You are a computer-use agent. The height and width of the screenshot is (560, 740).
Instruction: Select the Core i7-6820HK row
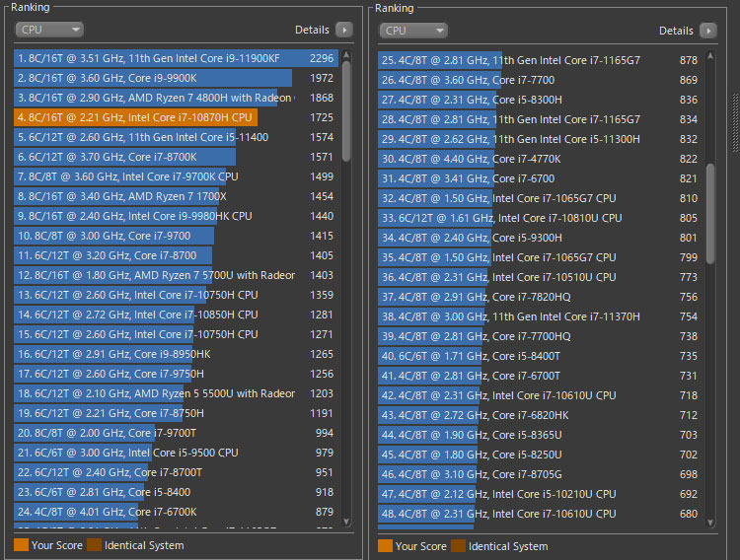point(541,415)
